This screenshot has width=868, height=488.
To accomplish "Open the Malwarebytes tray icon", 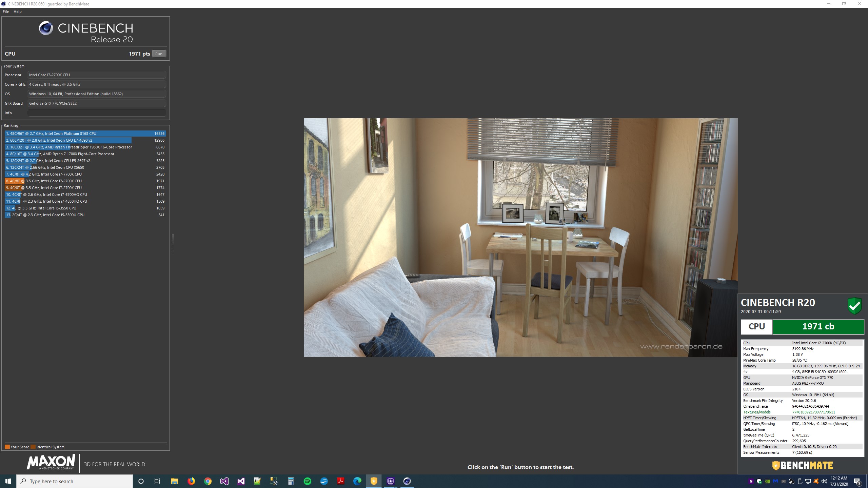I will coord(775,481).
